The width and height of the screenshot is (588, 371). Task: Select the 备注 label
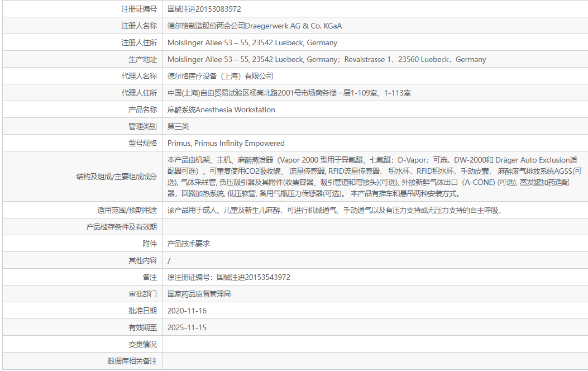click(x=150, y=277)
